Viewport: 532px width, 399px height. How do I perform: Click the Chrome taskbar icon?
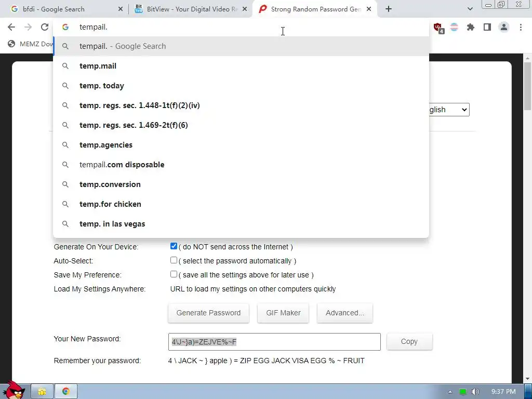coord(66,392)
